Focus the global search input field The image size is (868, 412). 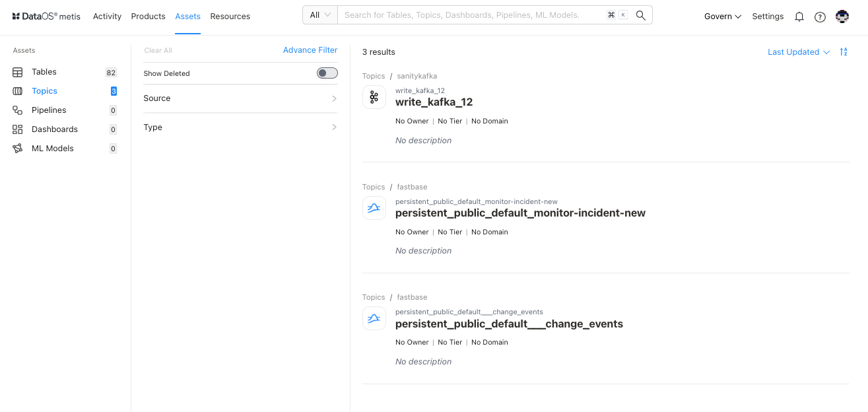pos(472,15)
